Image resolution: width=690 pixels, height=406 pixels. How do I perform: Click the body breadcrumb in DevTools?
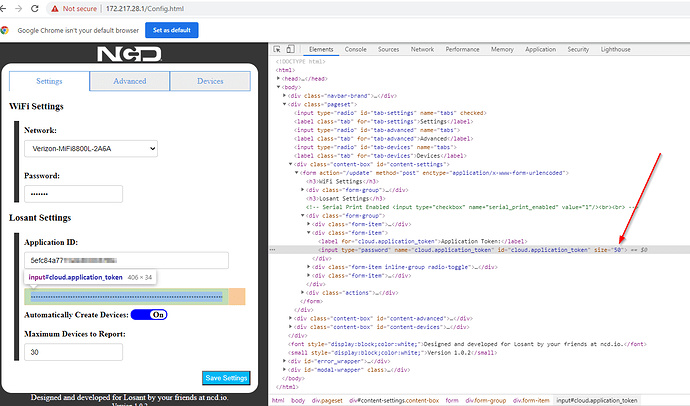point(298,400)
